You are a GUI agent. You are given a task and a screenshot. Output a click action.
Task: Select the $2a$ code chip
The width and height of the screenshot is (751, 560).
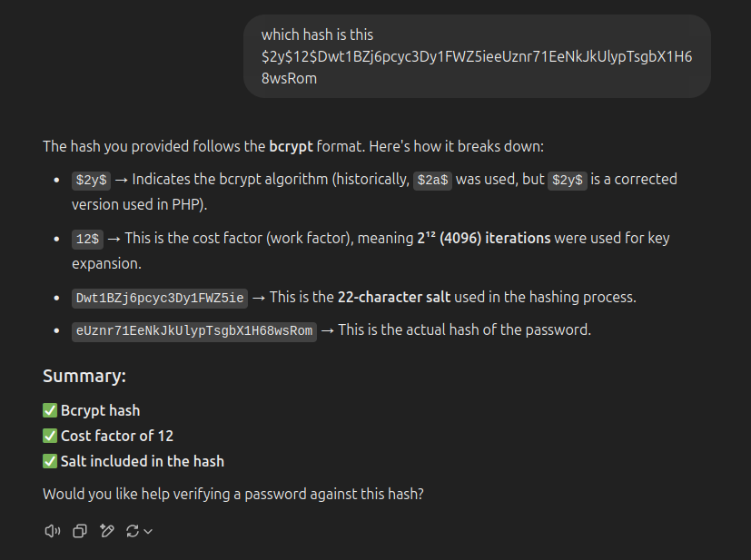[432, 180]
